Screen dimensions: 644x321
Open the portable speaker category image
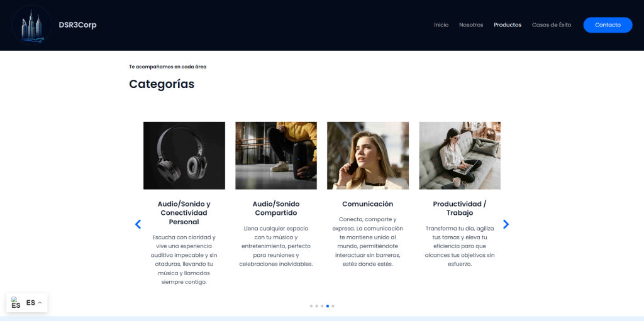pyautogui.click(x=276, y=156)
